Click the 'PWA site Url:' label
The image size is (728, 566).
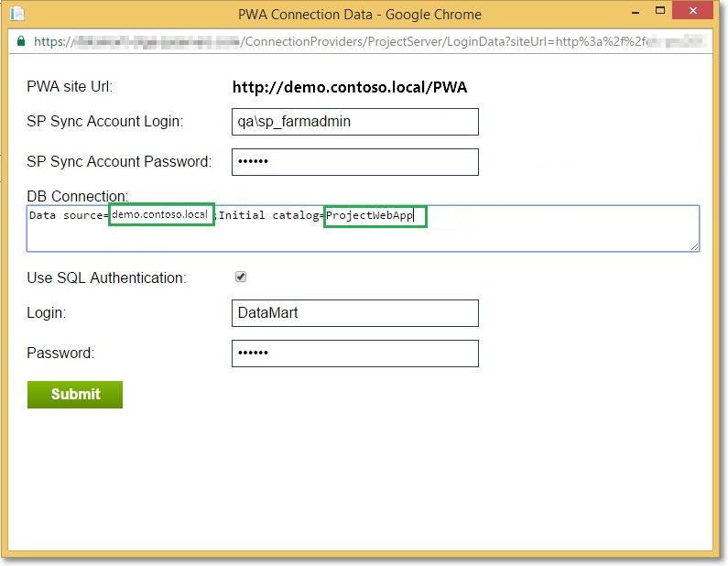pyautogui.click(x=70, y=86)
